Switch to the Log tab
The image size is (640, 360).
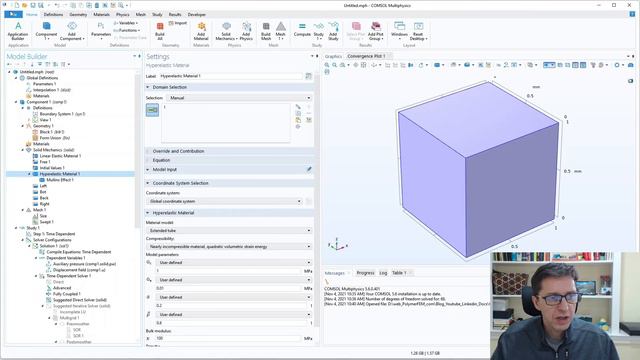point(383,273)
